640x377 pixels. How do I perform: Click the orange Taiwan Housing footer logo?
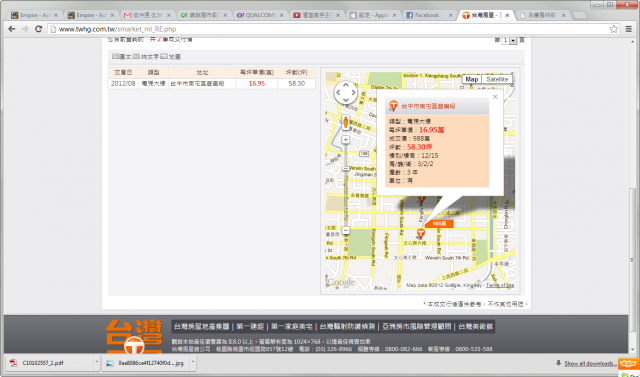(134, 337)
